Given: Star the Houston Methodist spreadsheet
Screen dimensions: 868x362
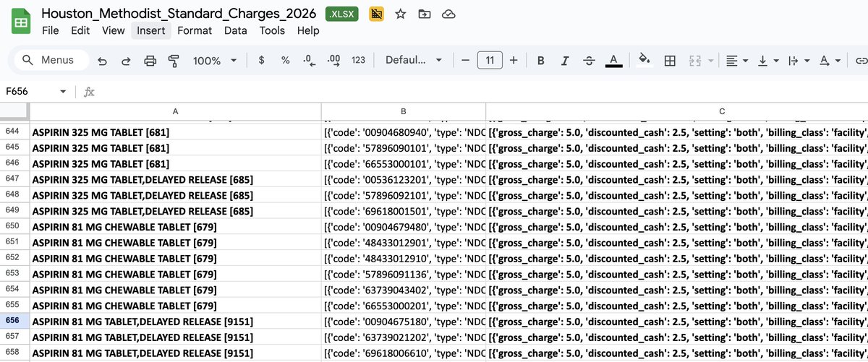Looking at the screenshot, I should pos(400,14).
